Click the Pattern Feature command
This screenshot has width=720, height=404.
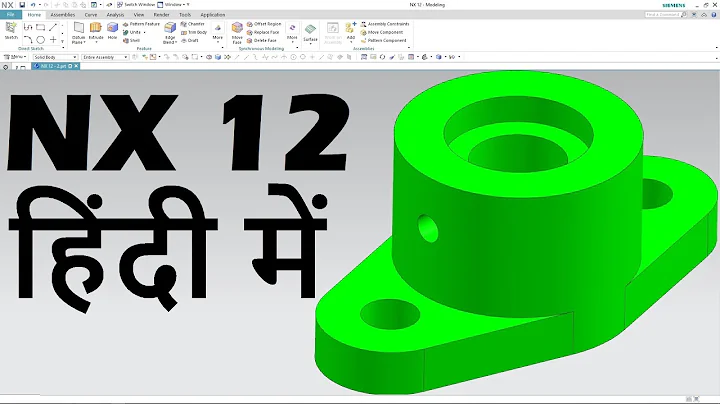click(x=141, y=24)
